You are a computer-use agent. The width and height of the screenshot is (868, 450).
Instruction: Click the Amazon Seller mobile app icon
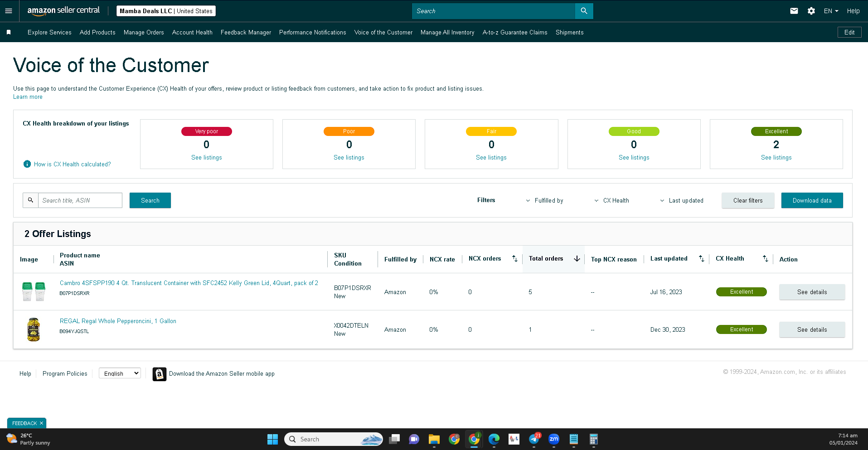coord(160,374)
